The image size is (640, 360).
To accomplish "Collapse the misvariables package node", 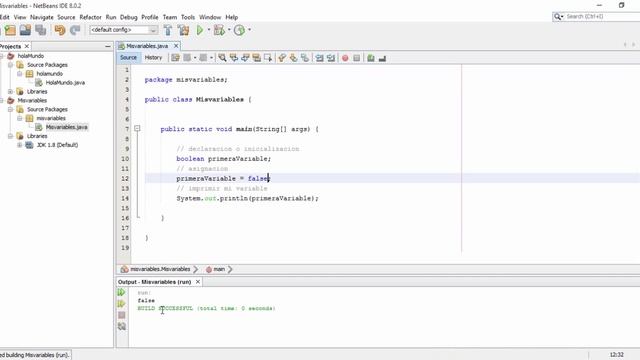I will [20, 118].
